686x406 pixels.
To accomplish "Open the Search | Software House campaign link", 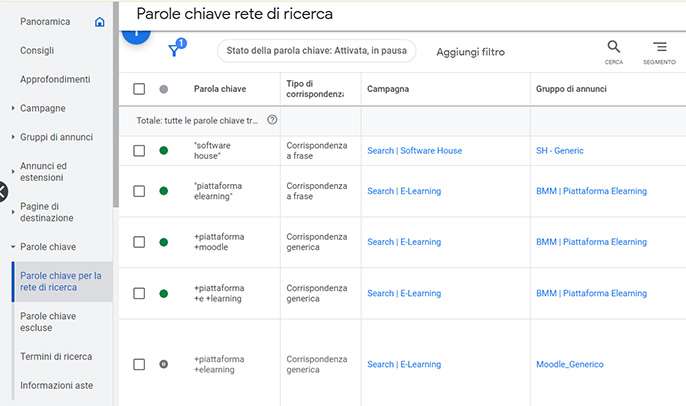I will 413,151.
